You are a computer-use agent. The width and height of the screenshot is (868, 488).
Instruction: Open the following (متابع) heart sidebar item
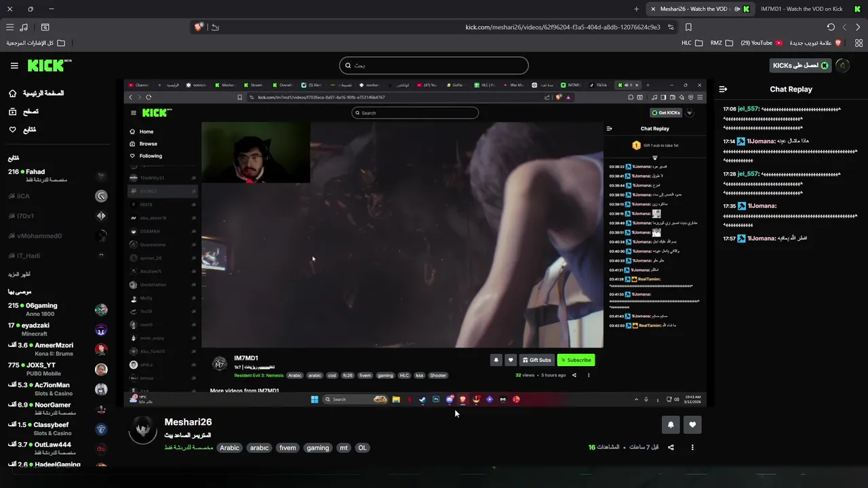pyautogui.click(x=23, y=129)
